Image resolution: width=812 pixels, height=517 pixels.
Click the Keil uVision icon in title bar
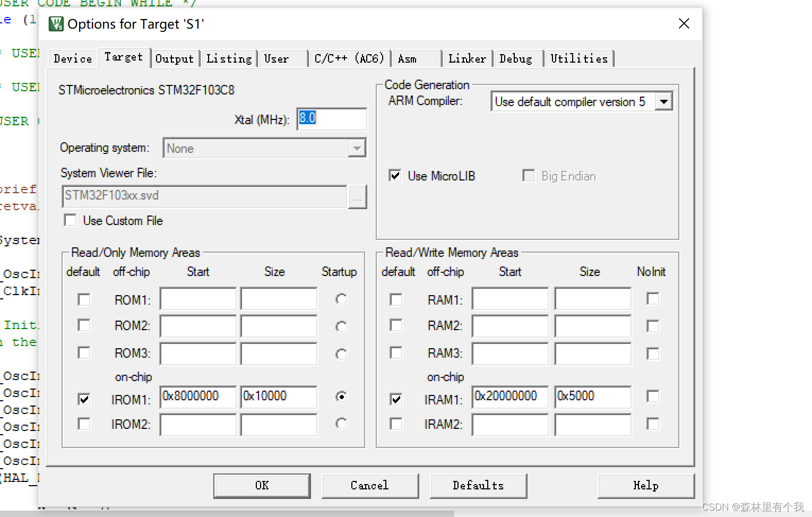56,24
